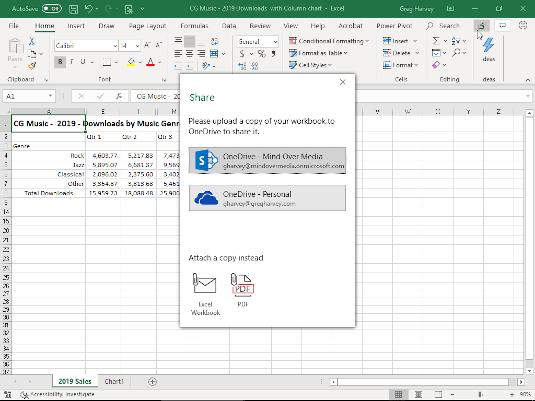Image resolution: width=535 pixels, height=401 pixels.
Task: Click the Merge & Center icon
Action: 214,54
